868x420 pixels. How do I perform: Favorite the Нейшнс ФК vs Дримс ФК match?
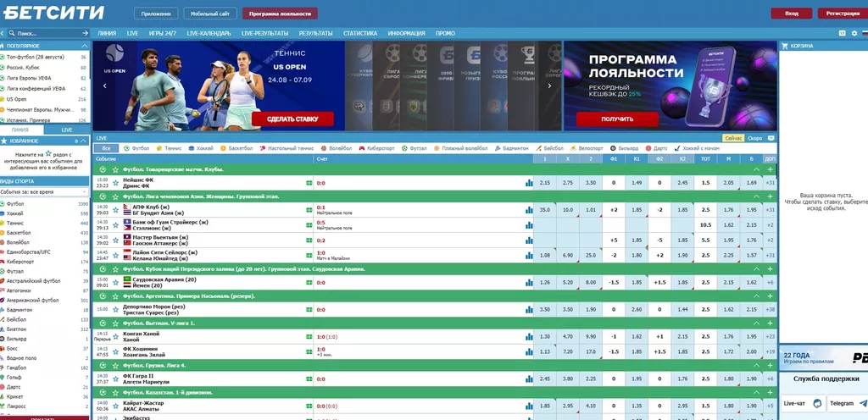point(115,183)
